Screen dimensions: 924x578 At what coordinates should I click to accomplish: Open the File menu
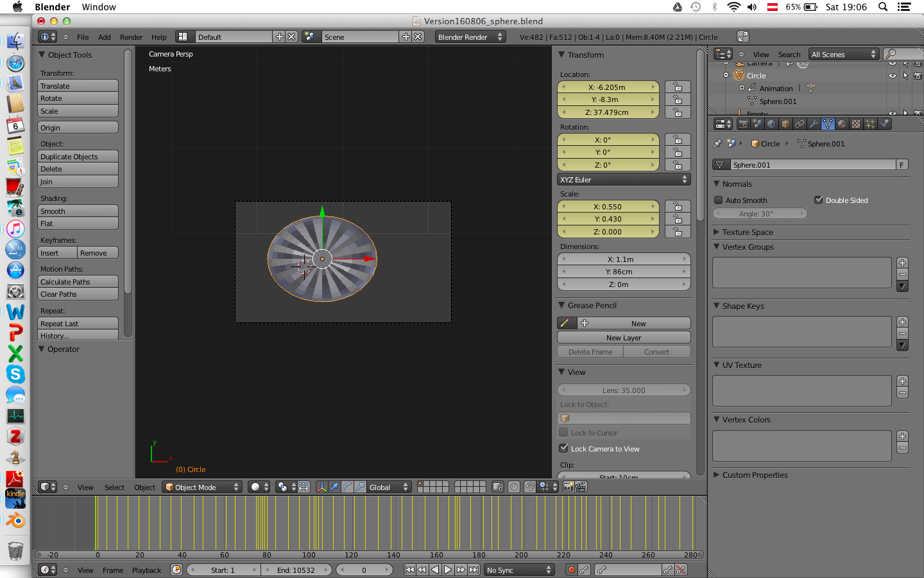(x=83, y=37)
